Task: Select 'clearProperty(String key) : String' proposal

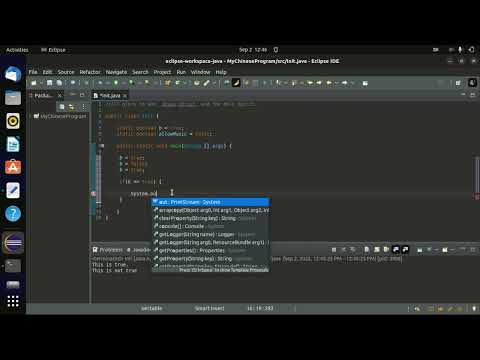Action: (x=211, y=218)
